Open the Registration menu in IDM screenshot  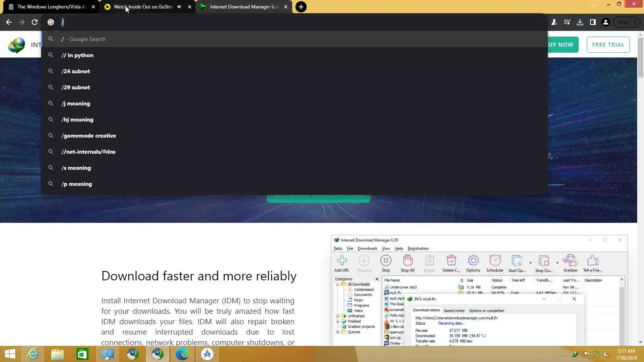[x=418, y=249]
